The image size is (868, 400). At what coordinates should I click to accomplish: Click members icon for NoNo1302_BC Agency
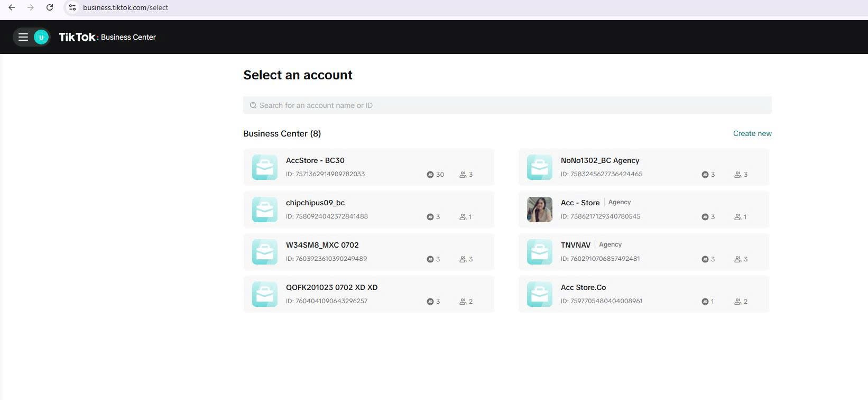tap(738, 175)
